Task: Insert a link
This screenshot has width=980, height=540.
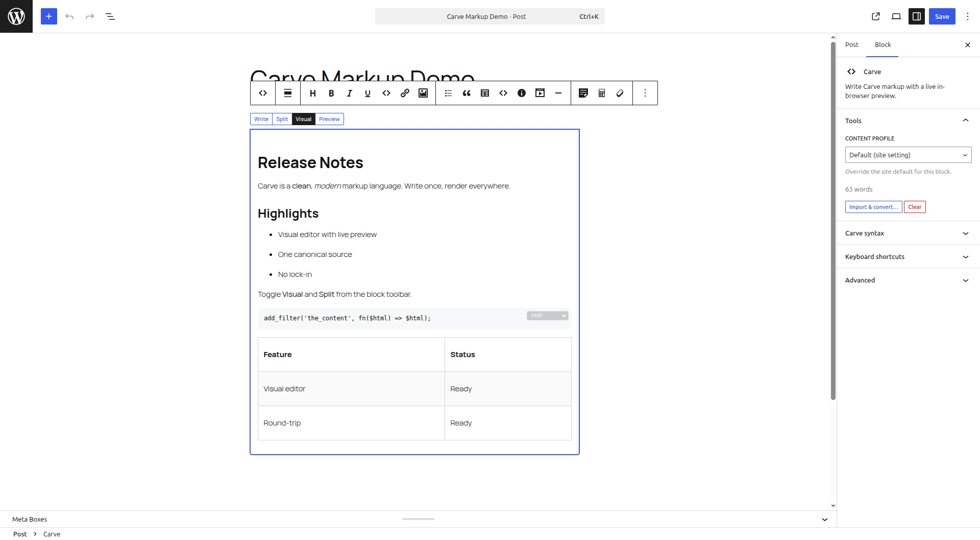Action: pyautogui.click(x=405, y=93)
